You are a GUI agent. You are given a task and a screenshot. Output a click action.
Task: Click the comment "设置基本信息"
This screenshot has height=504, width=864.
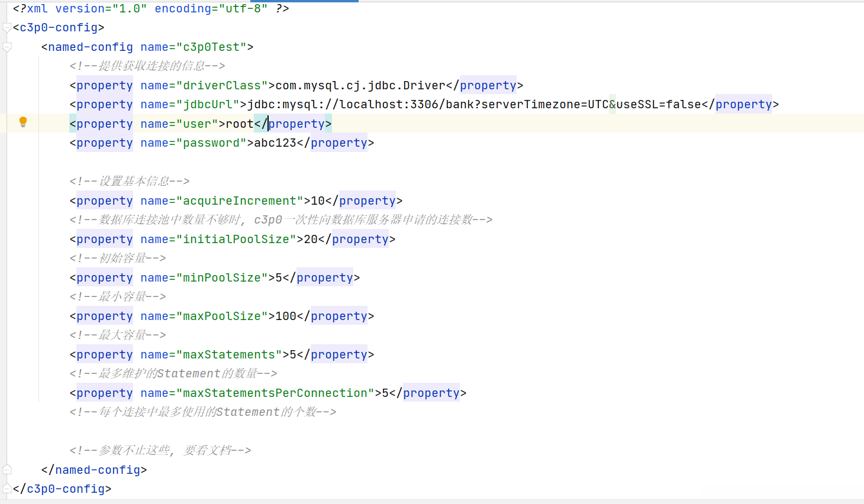coord(130,181)
